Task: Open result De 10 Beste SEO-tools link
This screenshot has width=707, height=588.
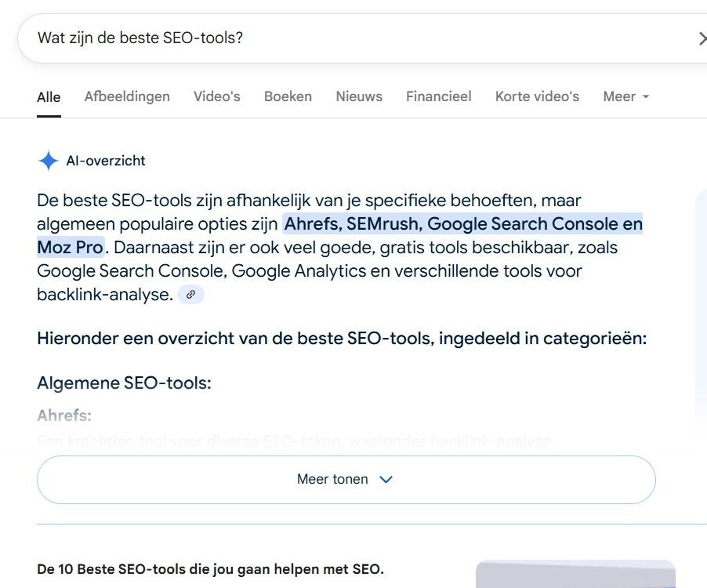Action: pyautogui.click(x=210, y=569)
